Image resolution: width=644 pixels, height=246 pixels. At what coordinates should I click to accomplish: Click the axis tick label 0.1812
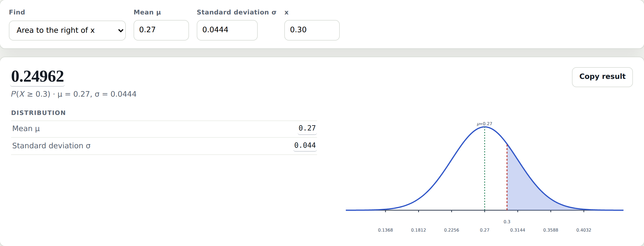(418, 230)
